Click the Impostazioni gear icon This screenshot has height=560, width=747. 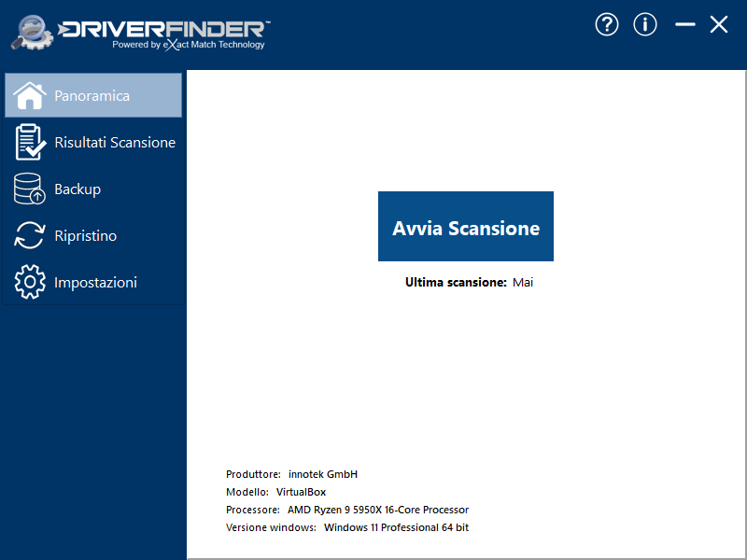coord(30,282)
